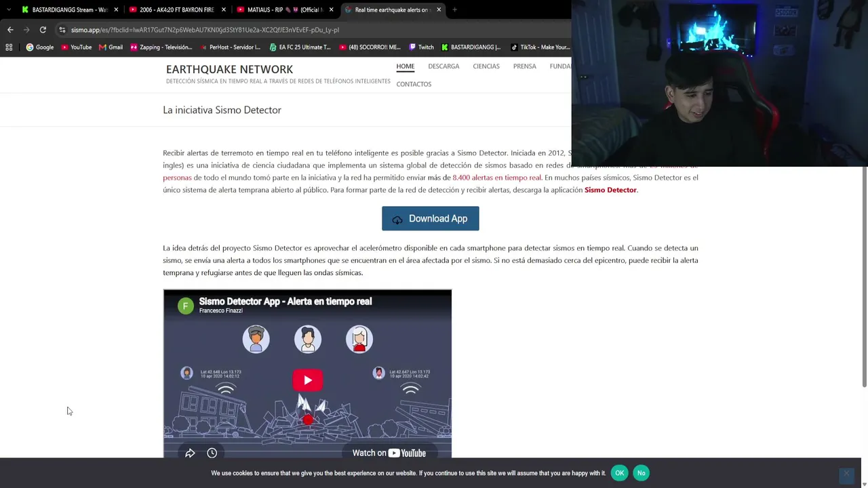Close the BASTARDIGANGG Stream tab
The image size is (868, 488).
116,9
